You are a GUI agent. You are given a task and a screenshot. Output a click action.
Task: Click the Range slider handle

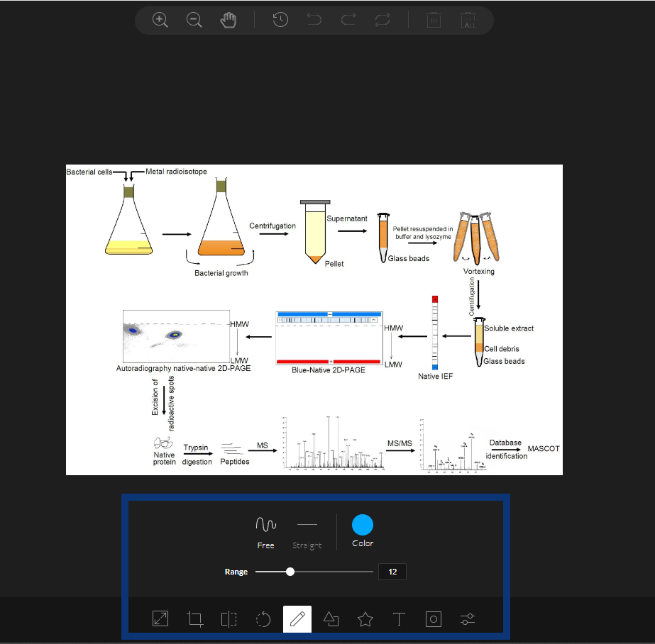(290, 571)
